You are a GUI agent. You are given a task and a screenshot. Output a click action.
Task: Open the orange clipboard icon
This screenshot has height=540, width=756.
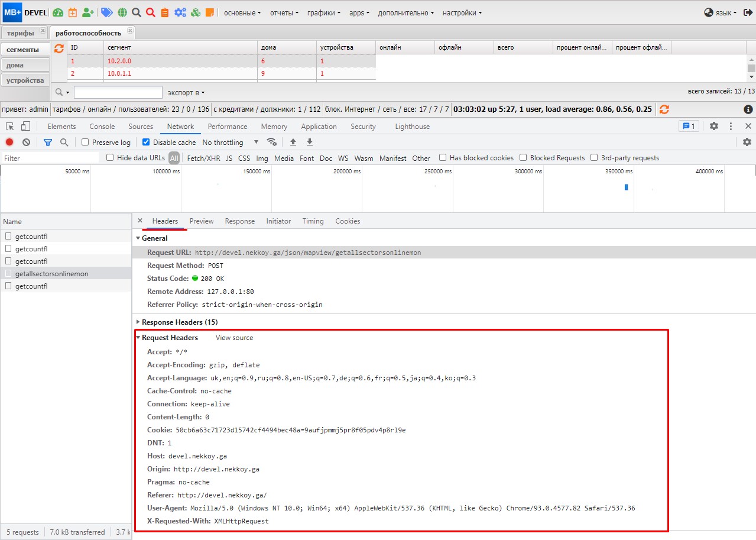166,12
